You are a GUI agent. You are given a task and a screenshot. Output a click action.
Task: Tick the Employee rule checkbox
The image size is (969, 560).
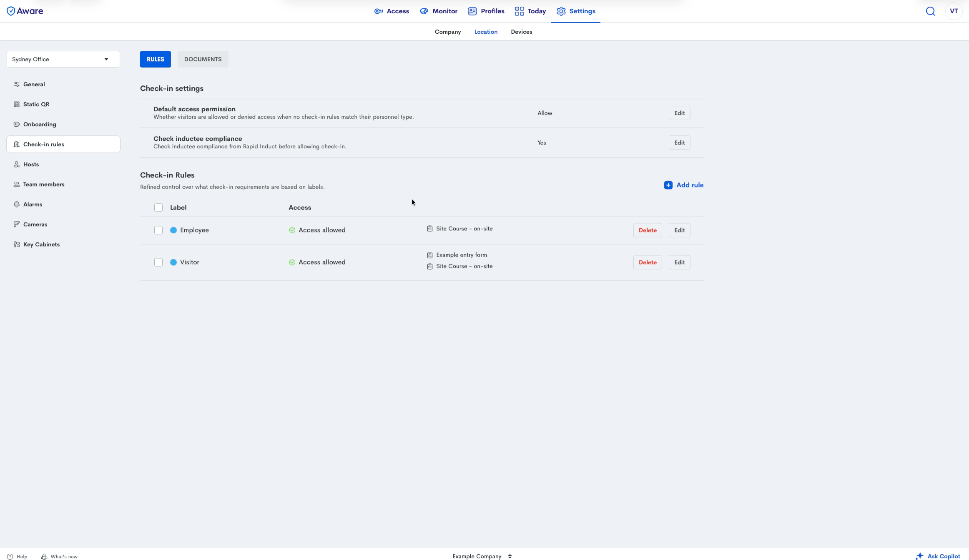158,230
